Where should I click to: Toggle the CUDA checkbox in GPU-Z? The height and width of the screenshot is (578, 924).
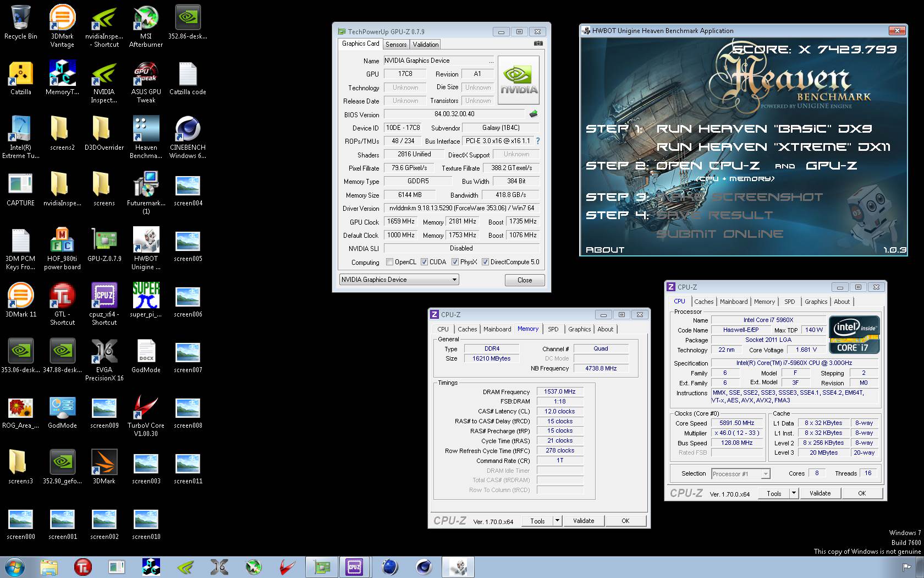click(x=424, y=262)
